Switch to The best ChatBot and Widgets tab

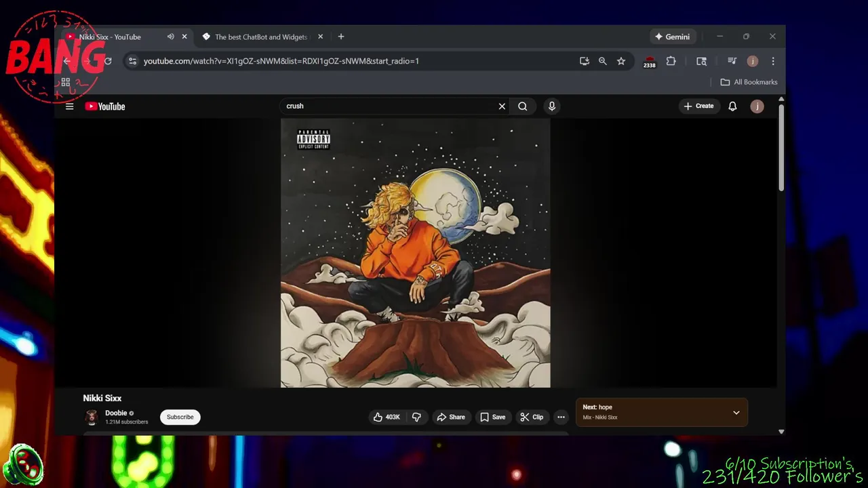tap(261, 37)
